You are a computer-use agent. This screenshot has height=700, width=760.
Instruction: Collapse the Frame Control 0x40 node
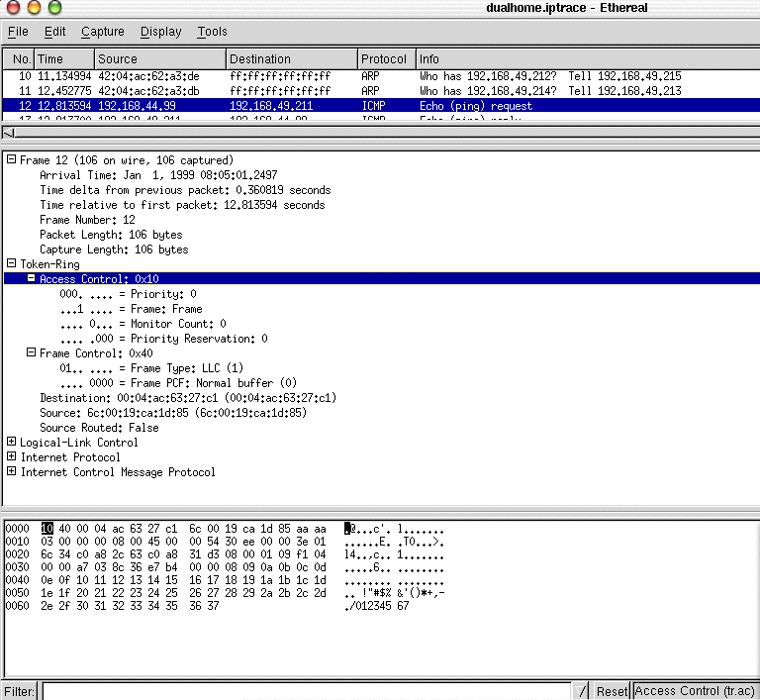(31, 352)
